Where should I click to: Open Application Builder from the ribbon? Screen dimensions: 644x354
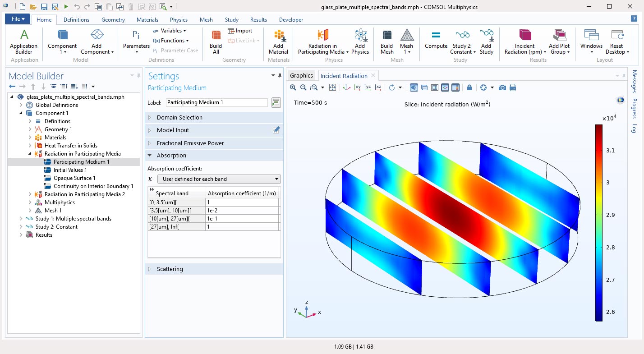24,42
